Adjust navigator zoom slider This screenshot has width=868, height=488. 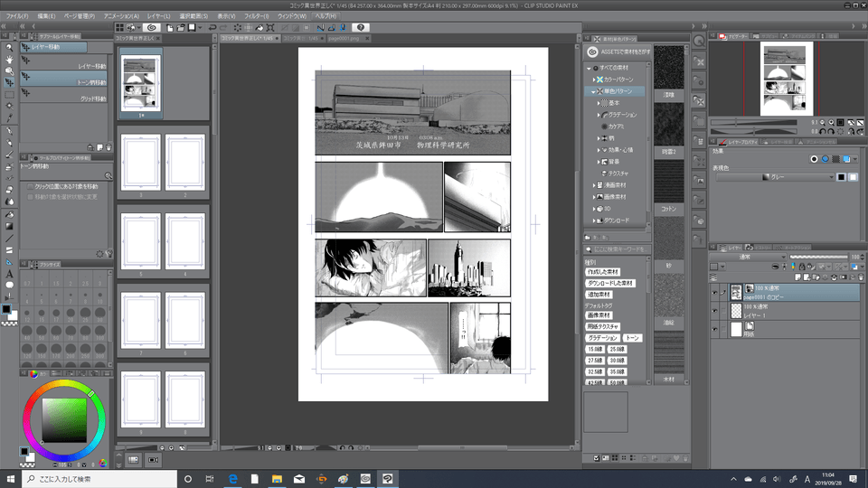coord(753,122)
